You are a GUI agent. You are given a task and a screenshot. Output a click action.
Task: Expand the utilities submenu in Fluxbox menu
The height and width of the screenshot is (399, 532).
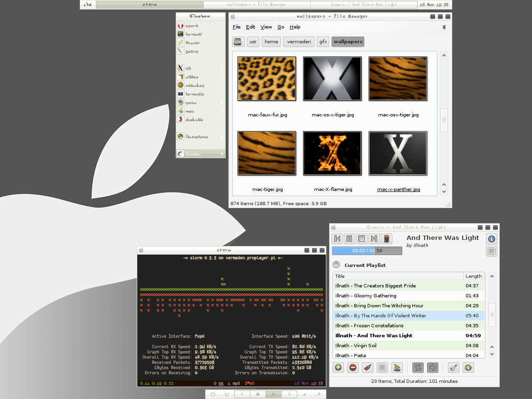200,76
